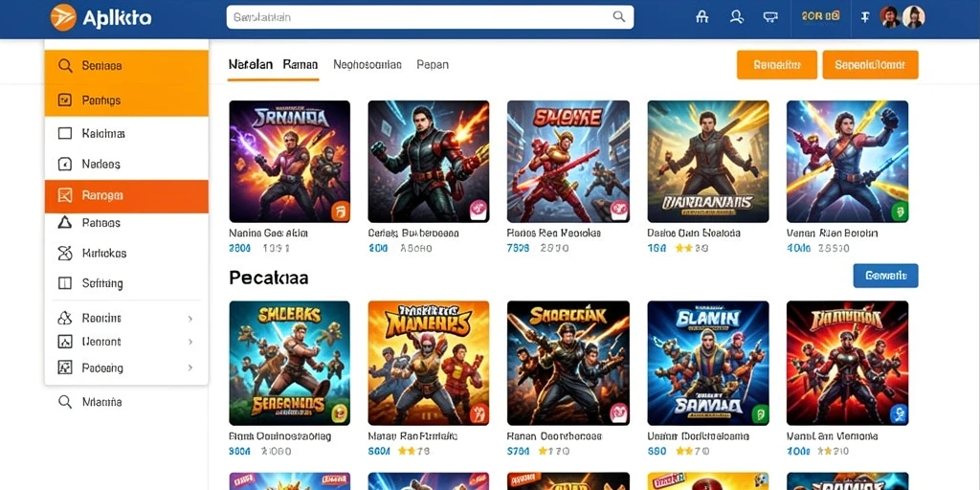Click the Aplikto logo icon

pos(63,17)
